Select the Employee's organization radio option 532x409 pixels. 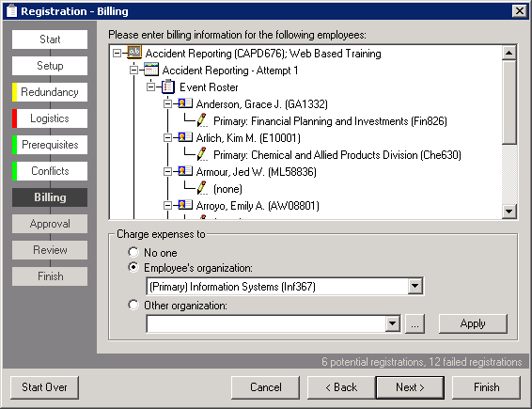tap(133, 267)
